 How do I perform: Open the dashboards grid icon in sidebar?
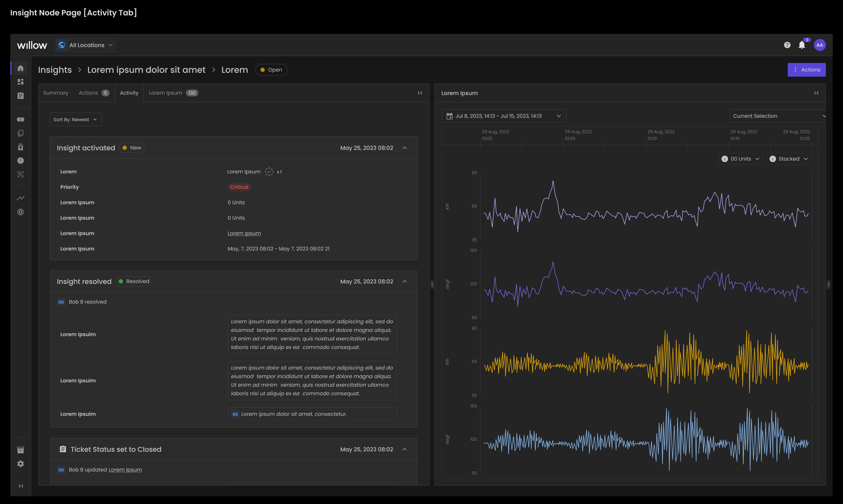pyautogui.click(x=21, y=82)
